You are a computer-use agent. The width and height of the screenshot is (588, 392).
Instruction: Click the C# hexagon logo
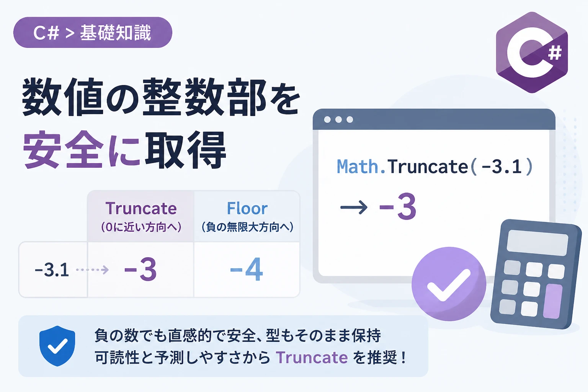coord(532,52)
